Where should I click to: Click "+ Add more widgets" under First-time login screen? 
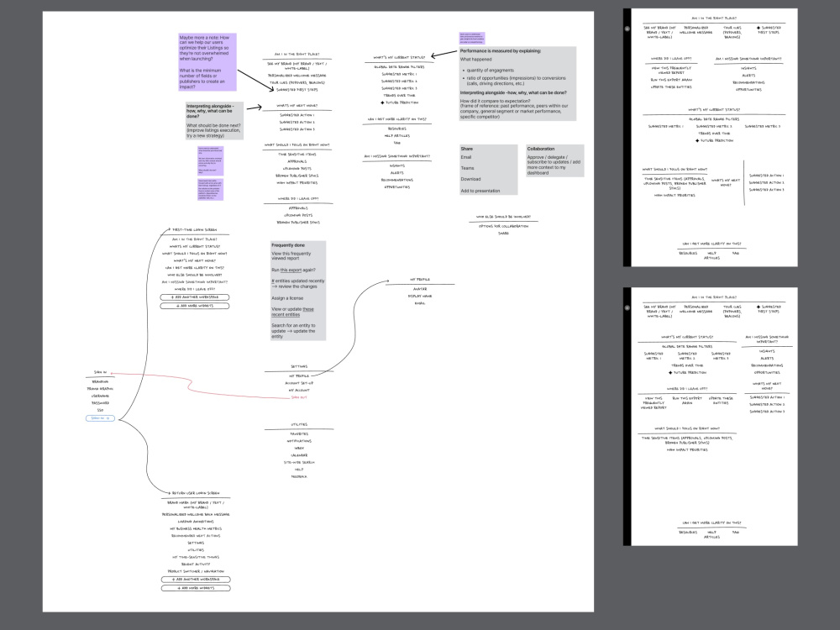tap(195, 306)
